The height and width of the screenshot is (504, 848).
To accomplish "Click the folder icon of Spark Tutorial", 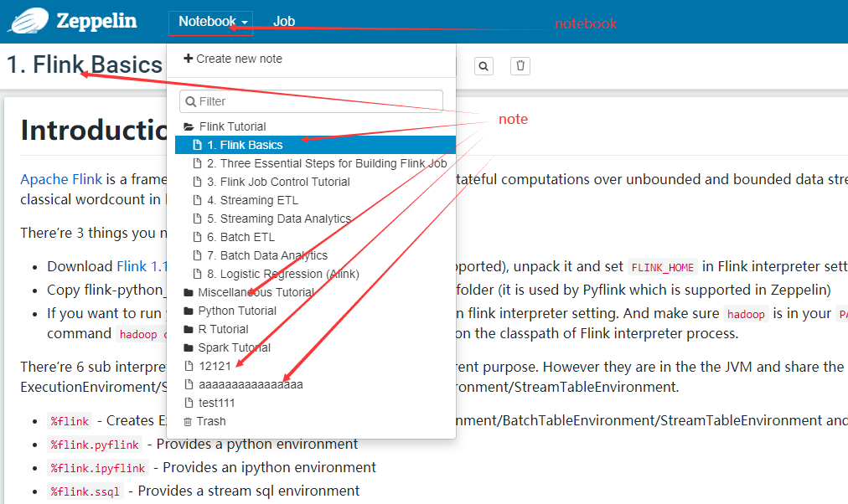I will click(x=189, y=347).
